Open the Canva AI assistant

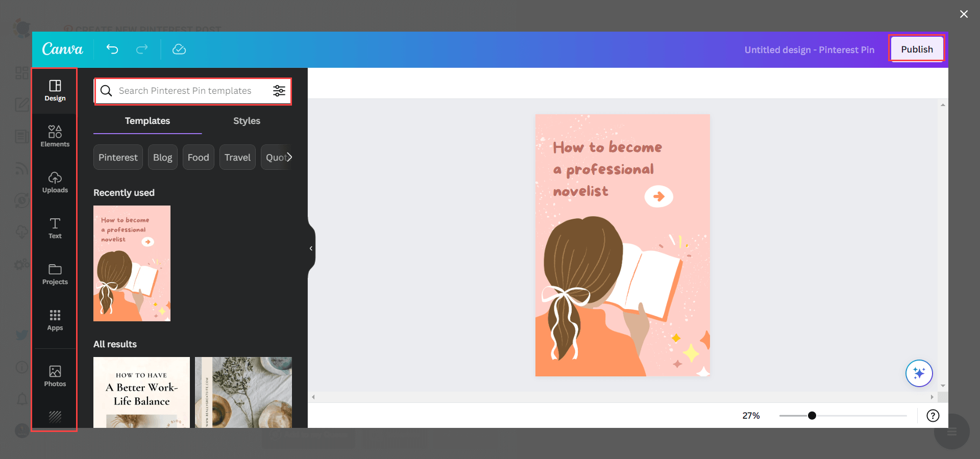coord(919,373)
